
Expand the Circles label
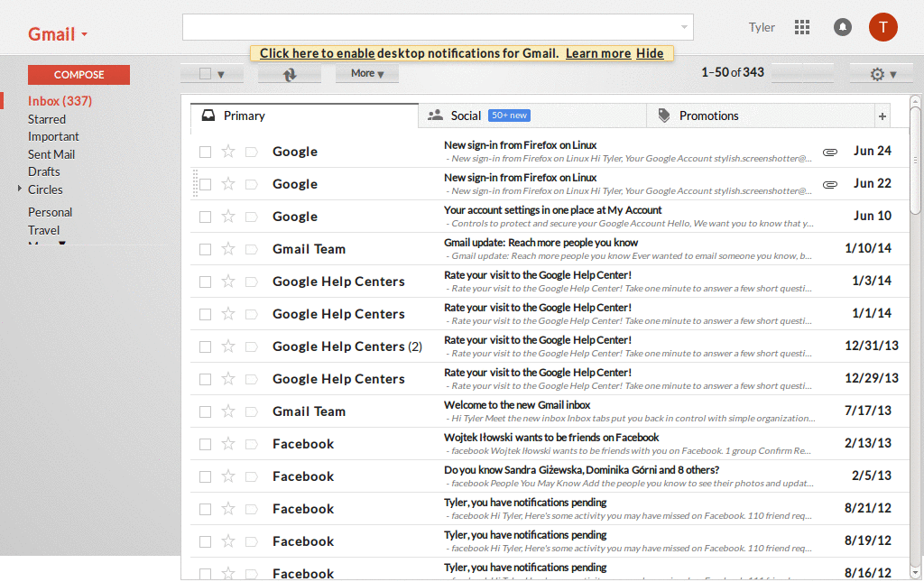pos(20,189)
